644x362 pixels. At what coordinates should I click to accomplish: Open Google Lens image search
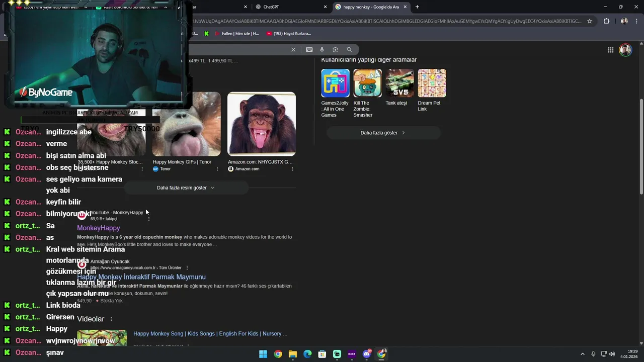pos(336,49)
